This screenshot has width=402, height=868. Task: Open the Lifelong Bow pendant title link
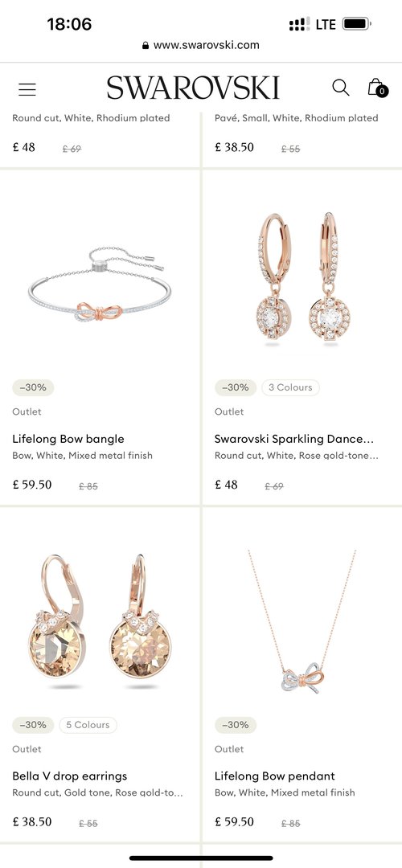click(275, 776)
